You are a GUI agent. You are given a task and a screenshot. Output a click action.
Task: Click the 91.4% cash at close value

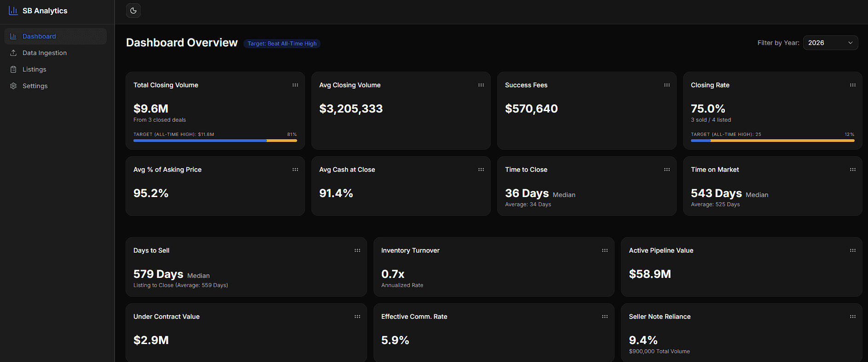point(336,193)
